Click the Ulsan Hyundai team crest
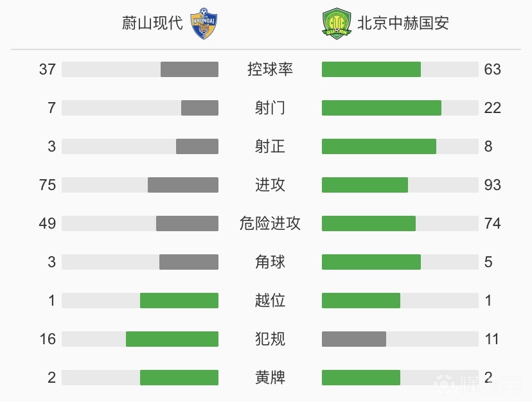This screenshot has height=402, width=532. pyautogui.click(x=204, y=23)
